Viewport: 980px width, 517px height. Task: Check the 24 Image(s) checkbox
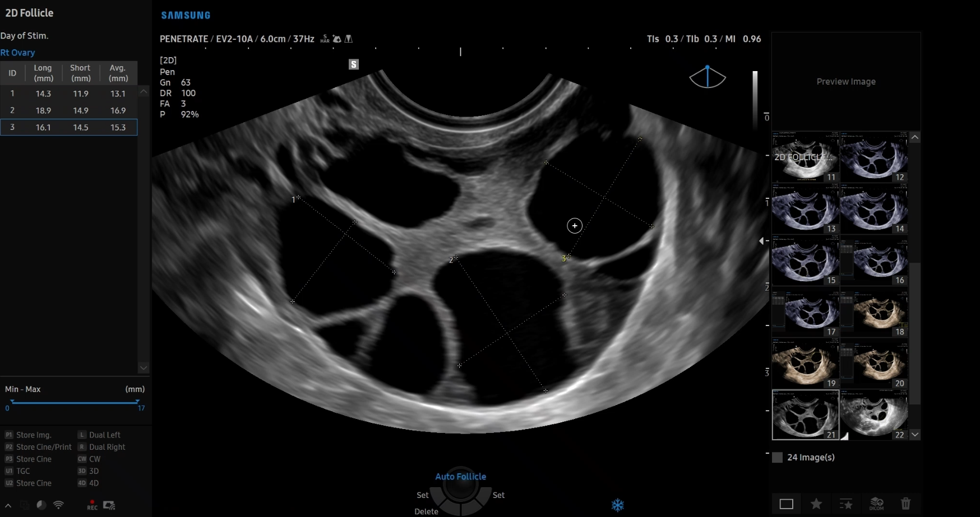pyautogui.click(x=777, y=458)
